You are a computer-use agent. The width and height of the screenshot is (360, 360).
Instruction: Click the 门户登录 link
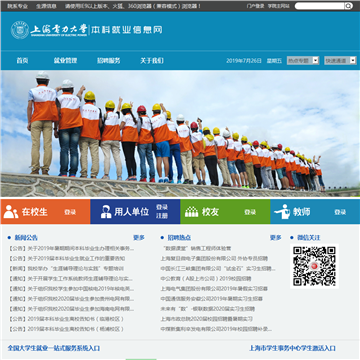coord(256,6)
